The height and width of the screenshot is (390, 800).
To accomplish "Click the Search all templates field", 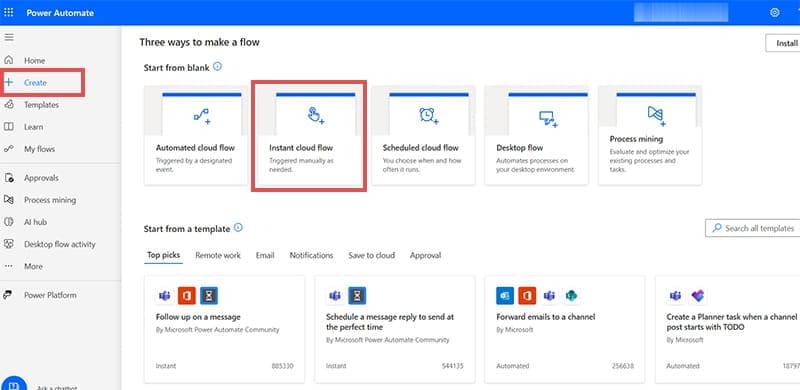I will click(x=753, y=228).
